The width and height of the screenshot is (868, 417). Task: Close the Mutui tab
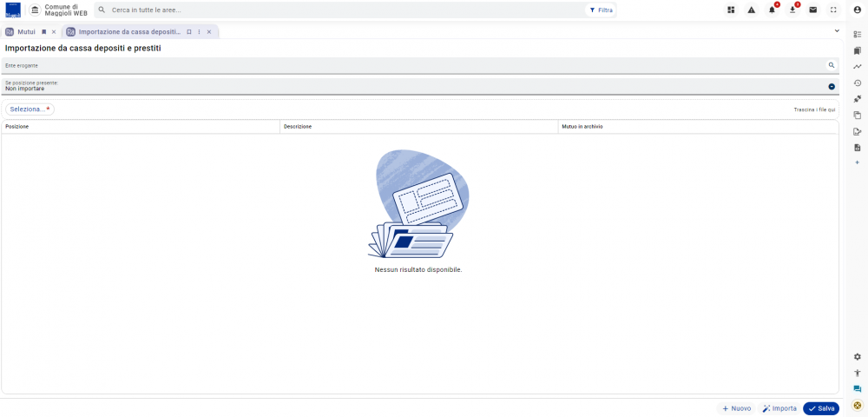tap(54, 32)
